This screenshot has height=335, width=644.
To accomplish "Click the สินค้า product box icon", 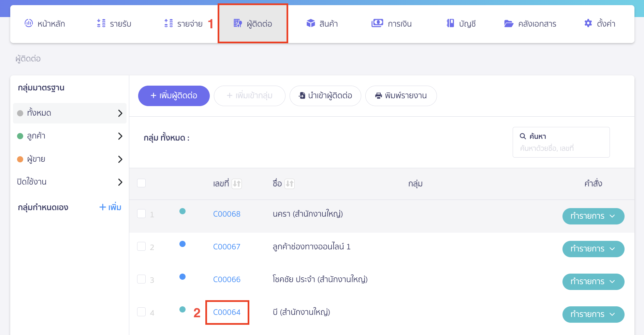I will coord(311,23).
